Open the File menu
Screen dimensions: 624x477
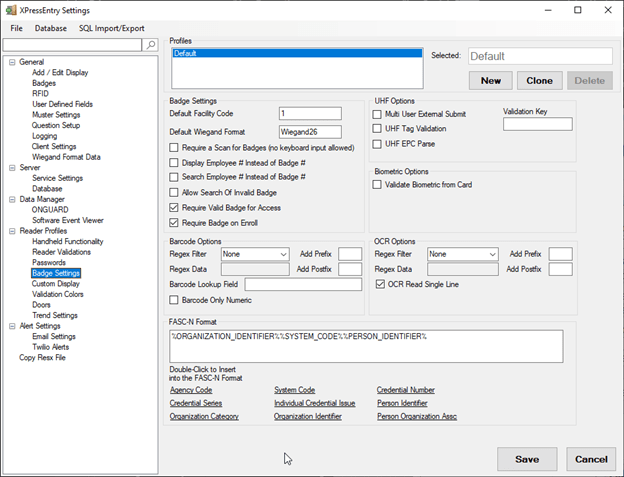(18, 28)
